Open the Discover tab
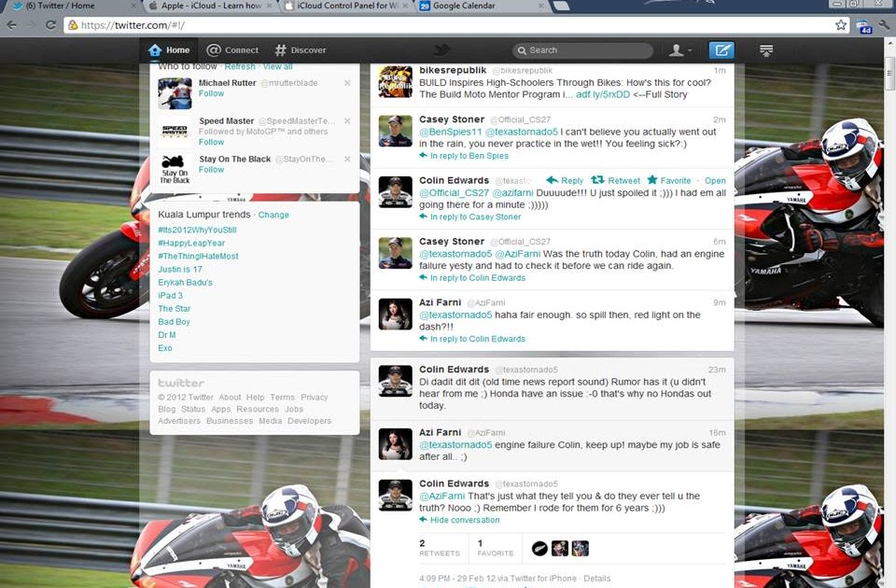The height and width of the screenshot is (588, 896). pyautogui.click(x=300, y=50)
